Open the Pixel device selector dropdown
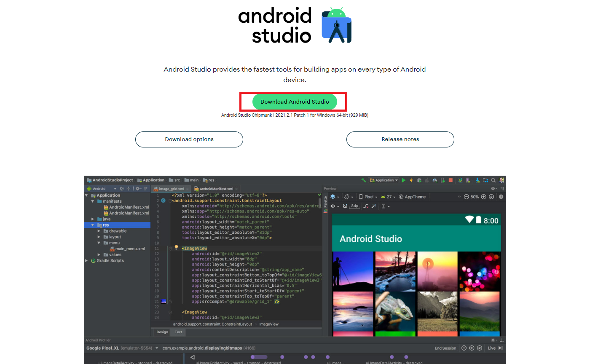590x364 pixels. (x=368, y=197)
